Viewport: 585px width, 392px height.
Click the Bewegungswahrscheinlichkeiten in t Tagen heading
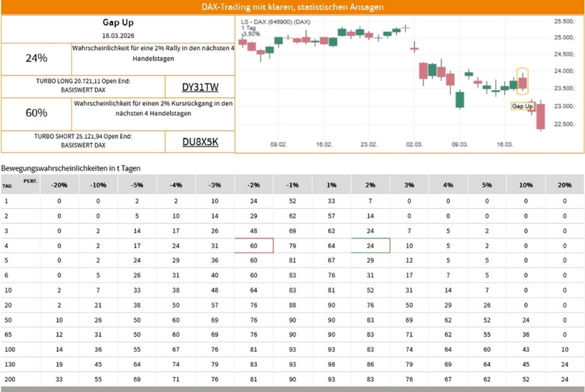tap(71, 167)
